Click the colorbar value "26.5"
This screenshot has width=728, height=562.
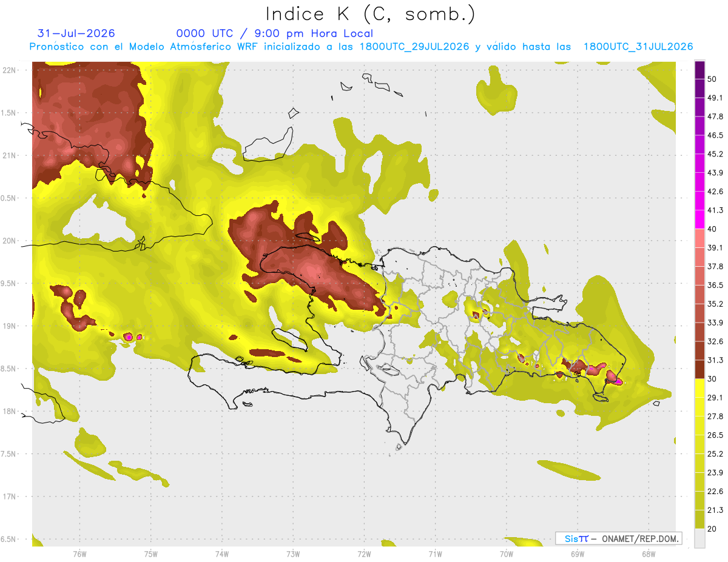(715, 435)
